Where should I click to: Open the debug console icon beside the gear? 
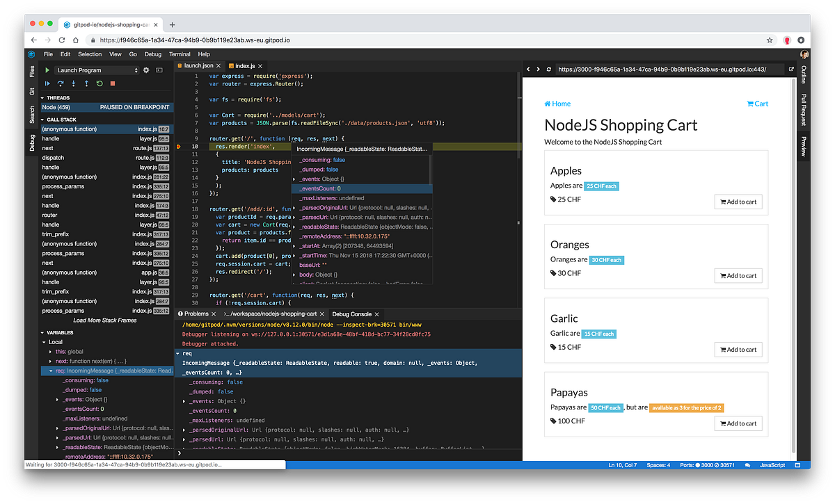[159, 70]
